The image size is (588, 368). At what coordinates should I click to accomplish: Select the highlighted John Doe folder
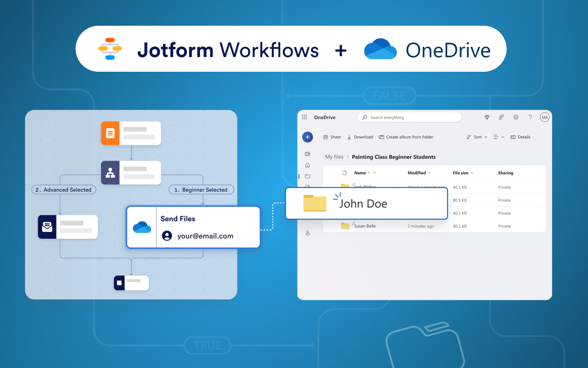[x=366, y=203]
